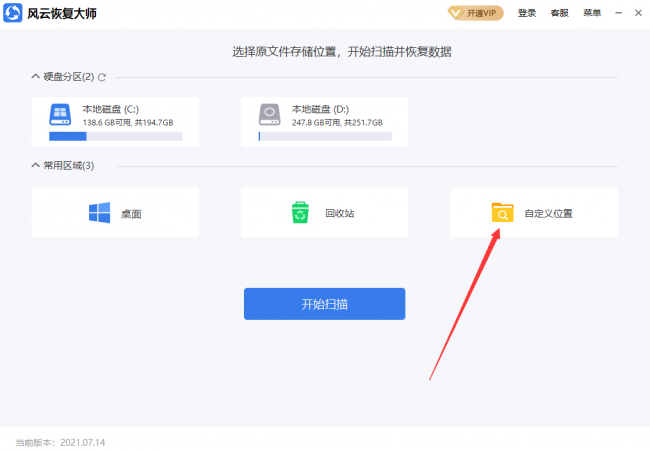Minimize the recovery app window
Screen dimensions: 650x451
tap(618, 13)
